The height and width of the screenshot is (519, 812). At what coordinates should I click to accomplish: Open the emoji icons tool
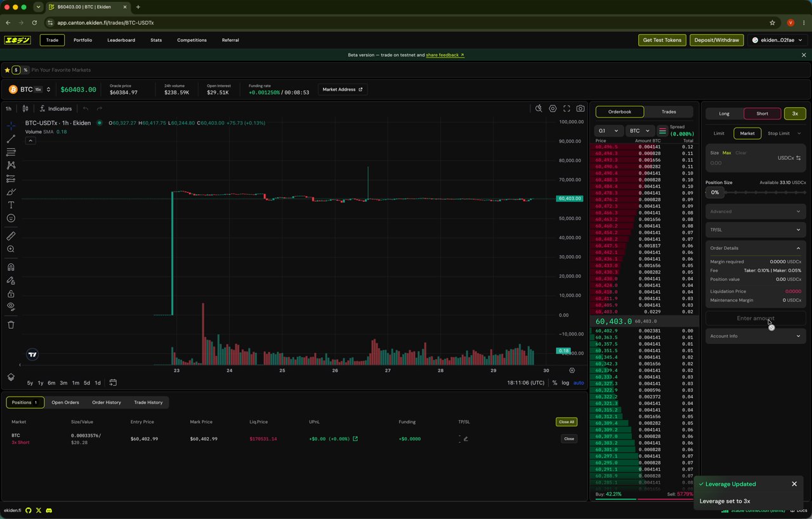click(x=11, y=218)
